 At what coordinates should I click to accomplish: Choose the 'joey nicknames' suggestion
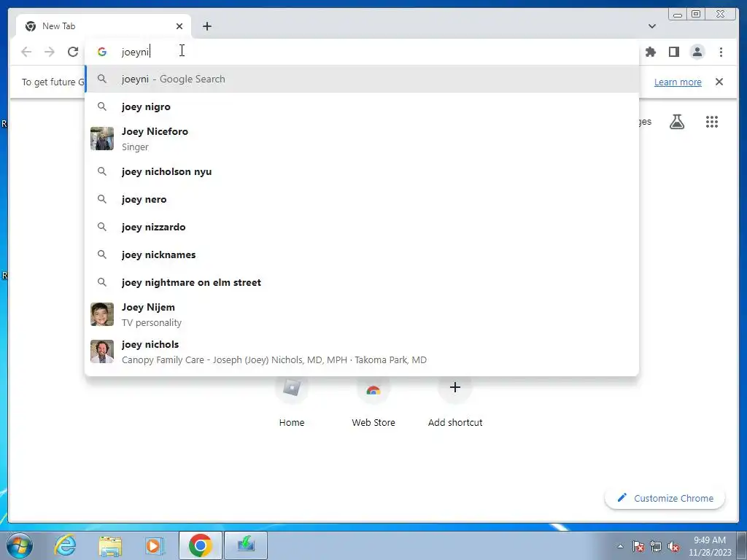tap(362, 254)
